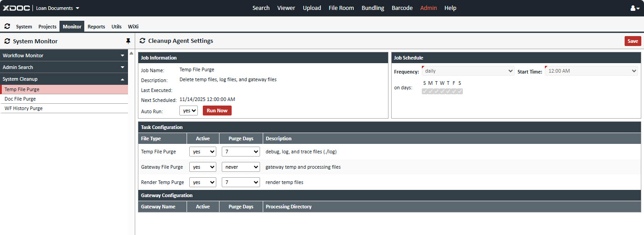This screenshot has width=644, height=235.
Task: Toggle the Sunday checkbox in Job Schedule
Action: point(425,91)
